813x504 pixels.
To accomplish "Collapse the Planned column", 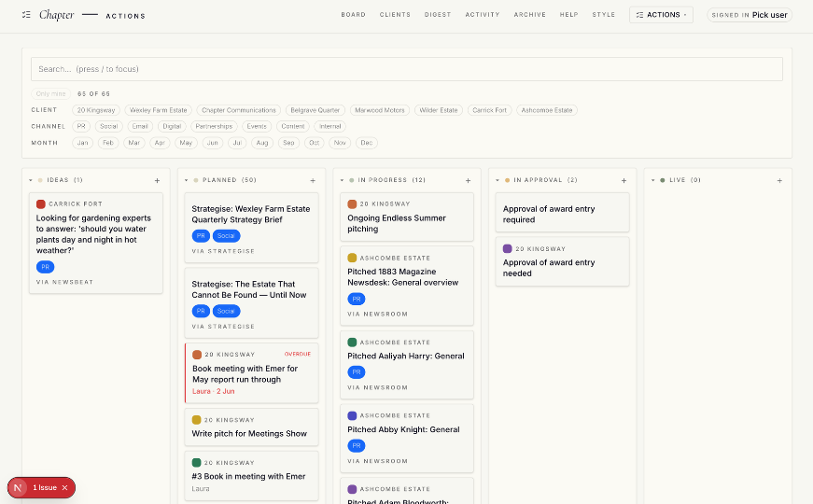I will point(186,180).
